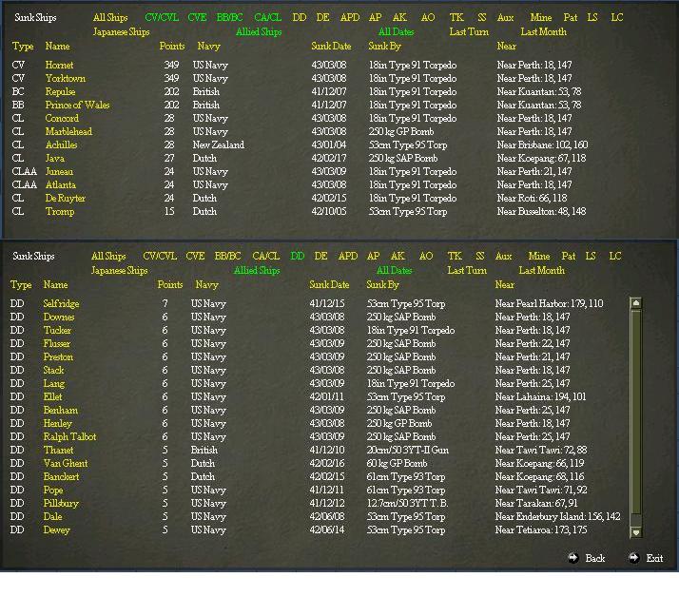679x616 pixels.
Task: Open the Prince of Wales ship entry
Action: (78, 106)
